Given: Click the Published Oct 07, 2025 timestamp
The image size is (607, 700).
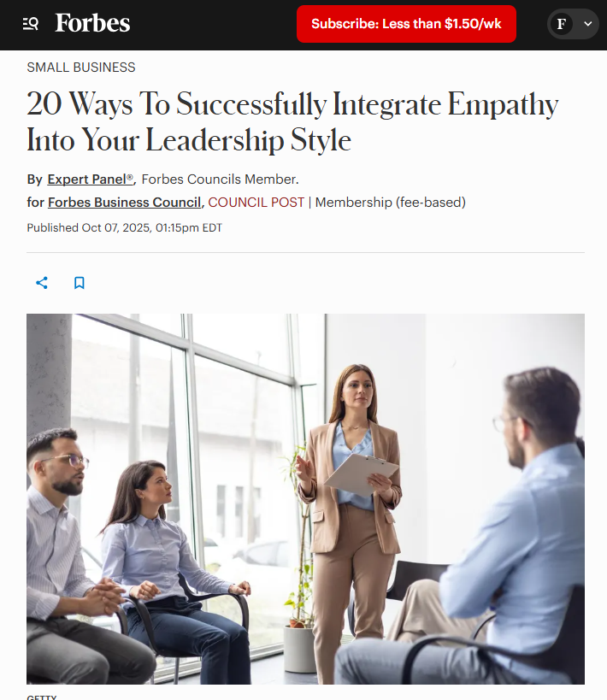Looking at the screenshot, I should 124,227.
